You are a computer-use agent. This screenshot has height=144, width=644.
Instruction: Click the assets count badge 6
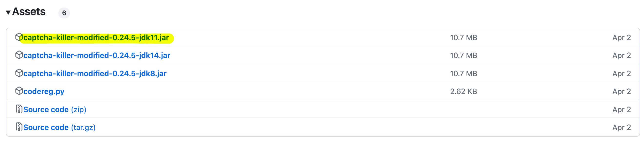pyautogui.click(x=64, y=13)
